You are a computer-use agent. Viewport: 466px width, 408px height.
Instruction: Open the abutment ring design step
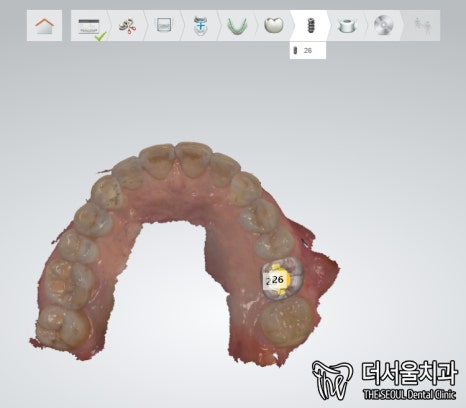[347, 26]
